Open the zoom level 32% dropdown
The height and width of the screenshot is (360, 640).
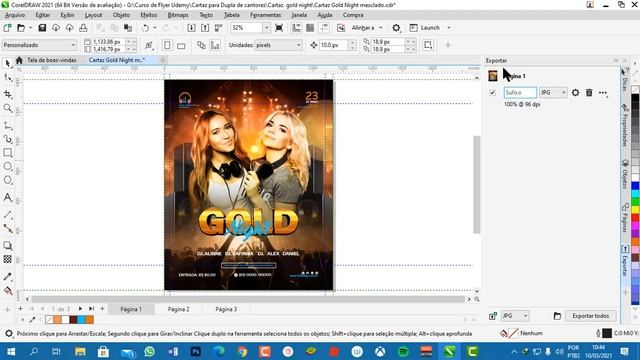[266, 28]
